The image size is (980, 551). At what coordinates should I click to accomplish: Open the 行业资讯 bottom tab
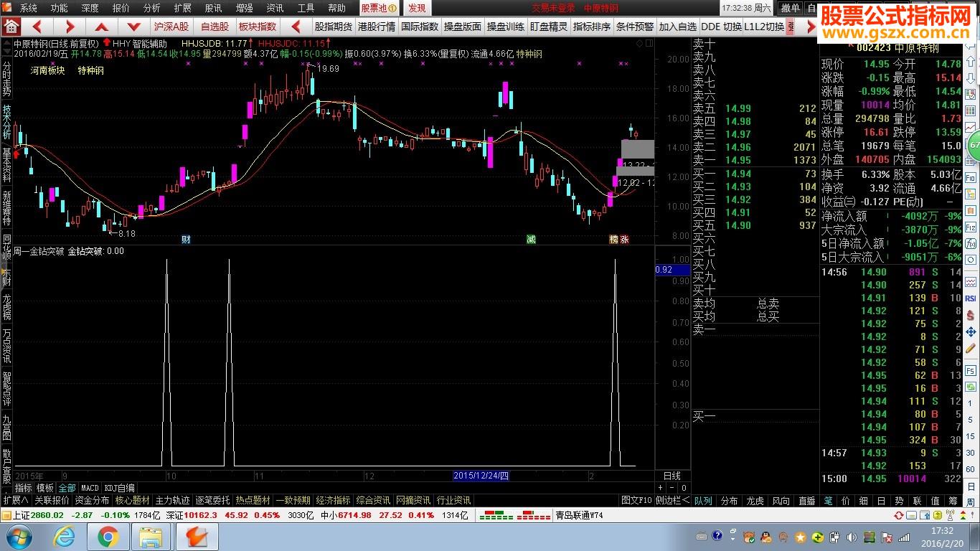click(x=453, y=500)
